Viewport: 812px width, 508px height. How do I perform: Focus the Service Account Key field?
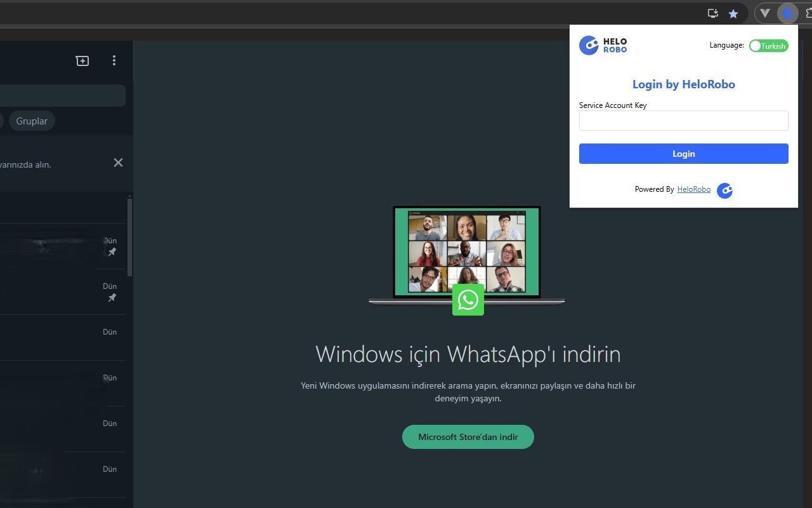pos(684,121)
